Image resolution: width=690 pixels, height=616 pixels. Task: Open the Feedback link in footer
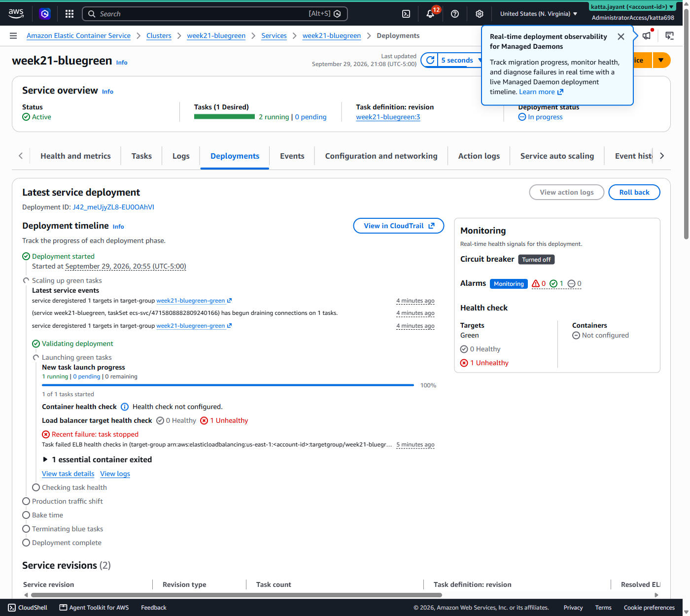click(x=154, y=608)
